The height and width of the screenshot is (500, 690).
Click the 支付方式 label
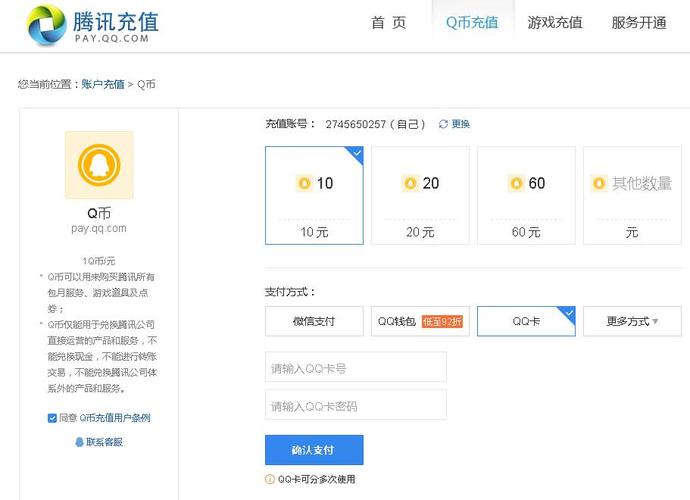coord(290,292)
